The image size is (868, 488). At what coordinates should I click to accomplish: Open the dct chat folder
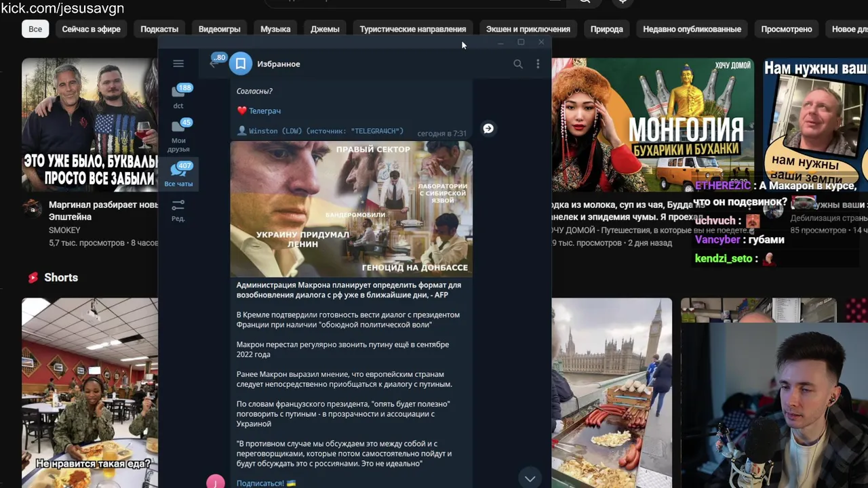[178, 96]
